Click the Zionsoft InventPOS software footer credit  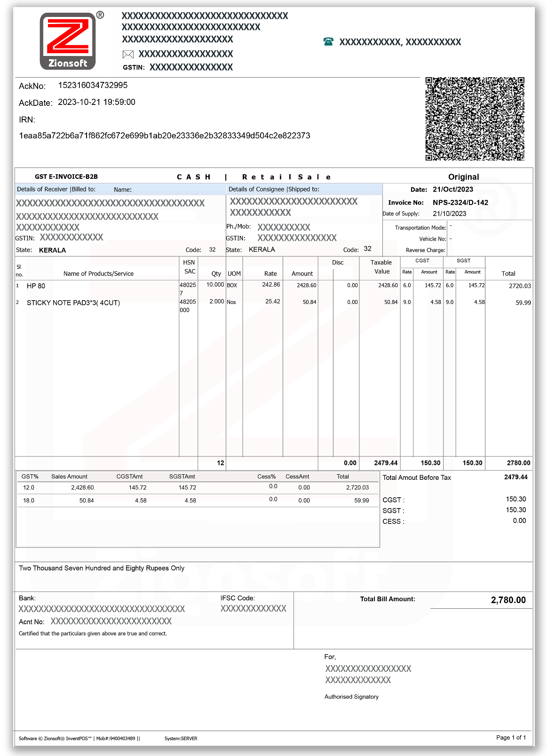click(79, 739)
